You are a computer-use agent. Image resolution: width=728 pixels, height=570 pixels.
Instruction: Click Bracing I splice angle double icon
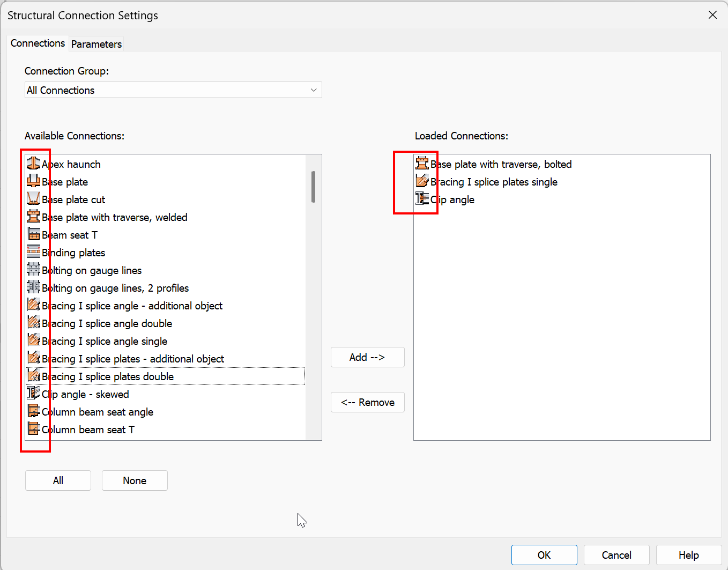[34, 323]
